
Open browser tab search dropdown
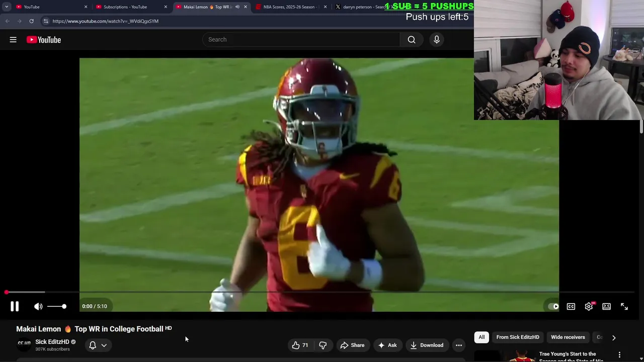pyautogui.click(x=6, y=7)
